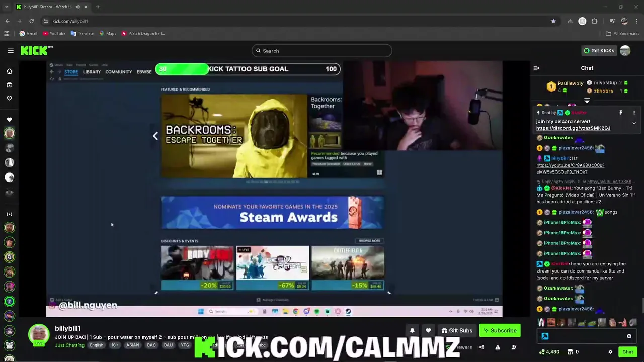Viewport: 644px width, 362px height.
Task: Reload the browser page
Action: click(x=31, y=21)
